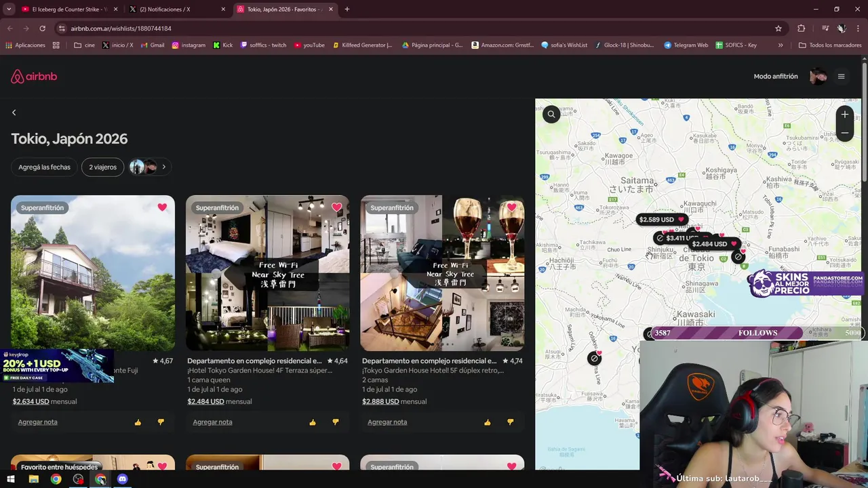Unfavorite the $2.634 USD listing heart
This screenshot has width=868, height=488.
[x=162, y=207]
